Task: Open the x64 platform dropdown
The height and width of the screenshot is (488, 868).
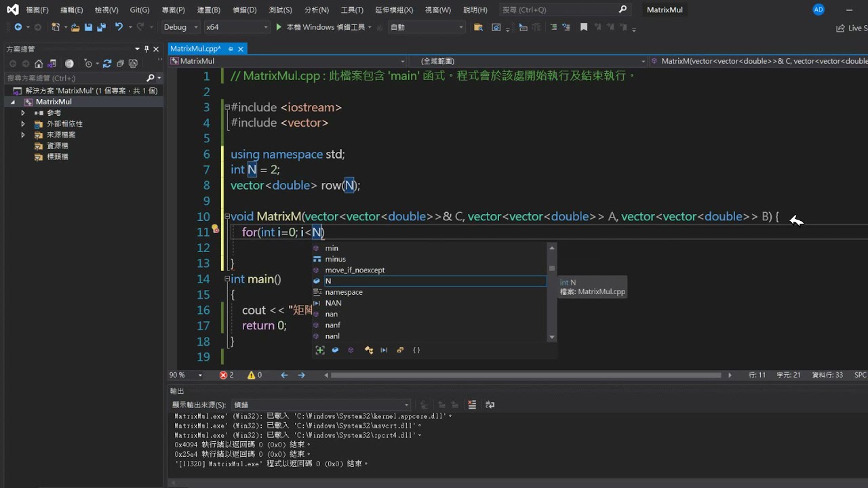Action: click(x=236, y=27)
